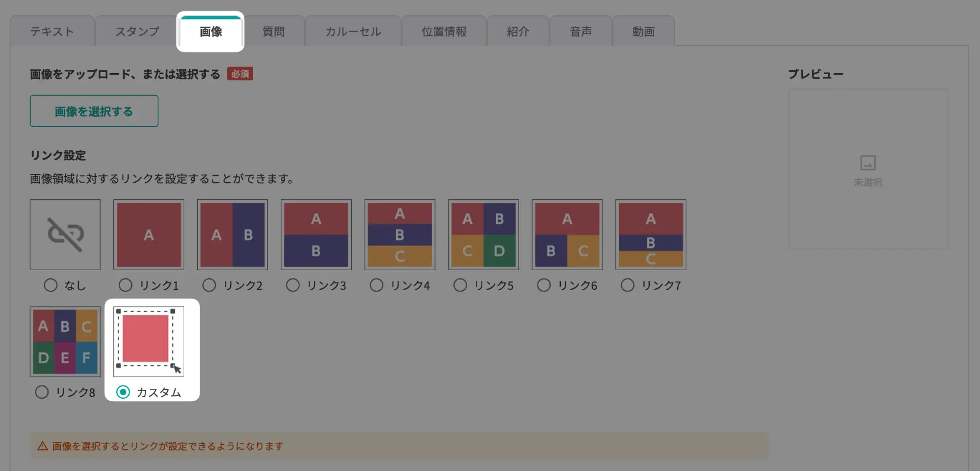Switch to the 位置情報 tab
This screenshot has width=980, height=471.
pyautogui.click(x=444, y=32)
